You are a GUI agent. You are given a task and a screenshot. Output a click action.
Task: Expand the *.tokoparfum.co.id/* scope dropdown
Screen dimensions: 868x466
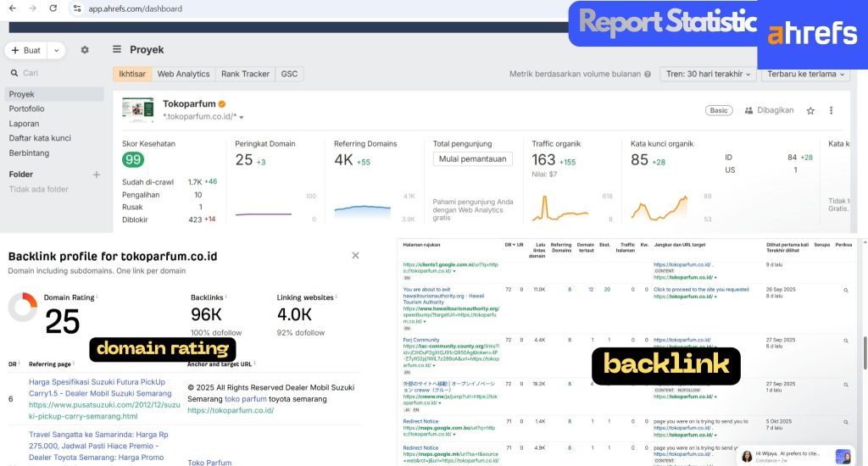(x=242, y=117)
